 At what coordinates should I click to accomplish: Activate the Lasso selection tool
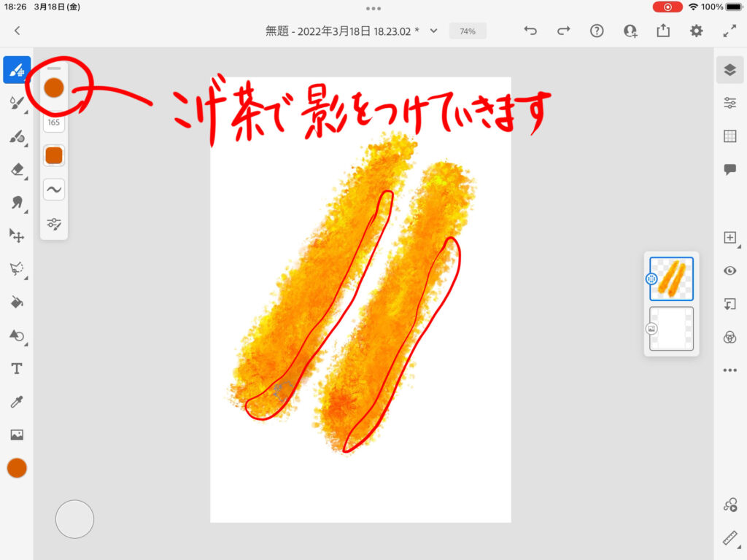[17, 268]
